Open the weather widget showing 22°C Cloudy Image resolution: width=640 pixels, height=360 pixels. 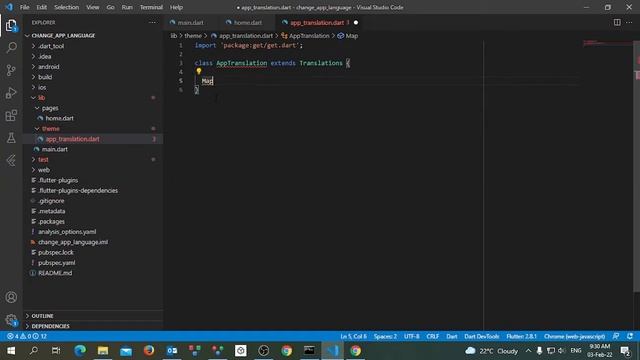point(492,351)
